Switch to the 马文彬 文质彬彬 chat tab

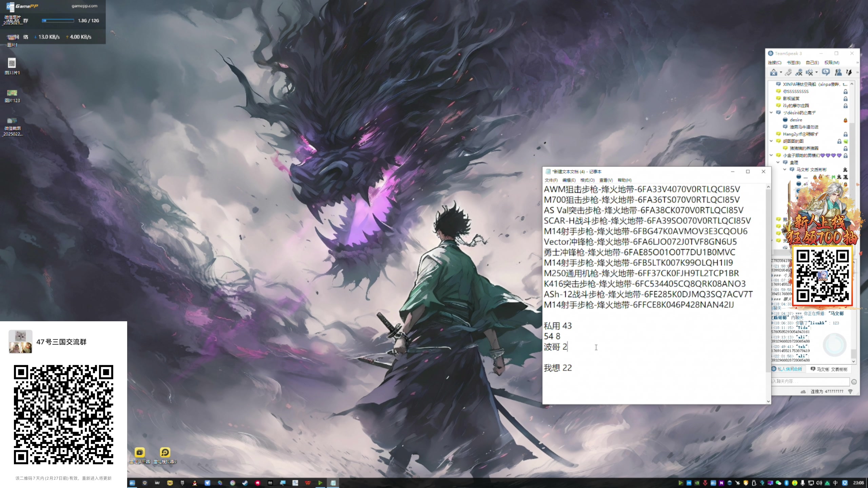tap(829, 369)
